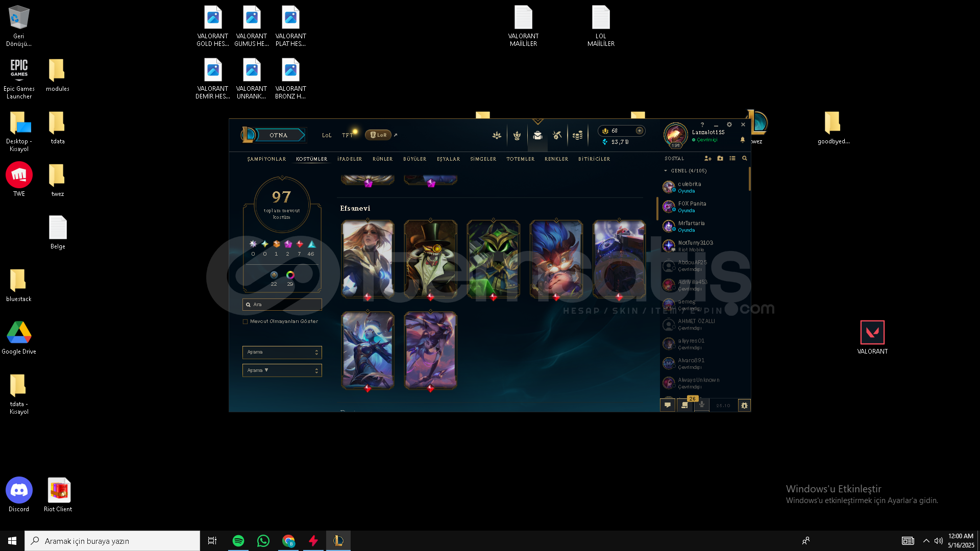Open the Windows Start menu
The width and height of the screenshot is (980, 551).
12,541
